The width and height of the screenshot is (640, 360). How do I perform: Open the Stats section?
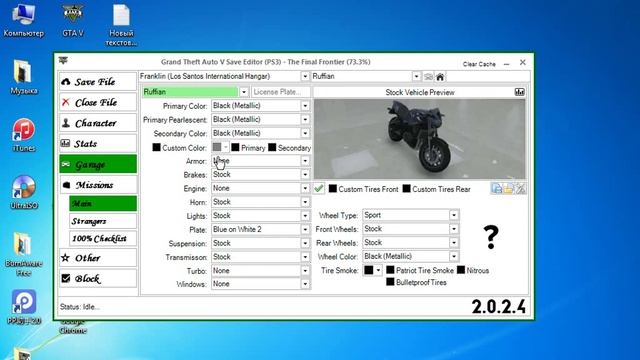[98, 143]
